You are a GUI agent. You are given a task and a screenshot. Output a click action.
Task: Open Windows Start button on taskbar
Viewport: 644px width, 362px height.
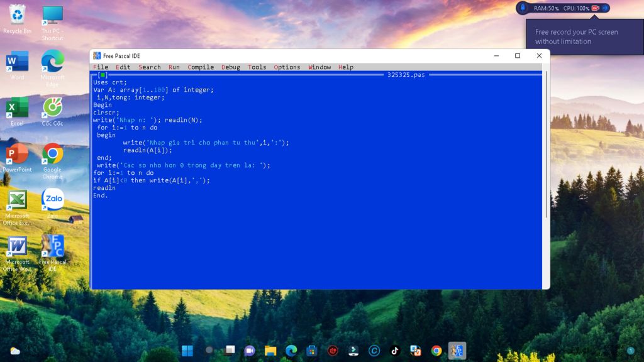[x=187, y=351]
